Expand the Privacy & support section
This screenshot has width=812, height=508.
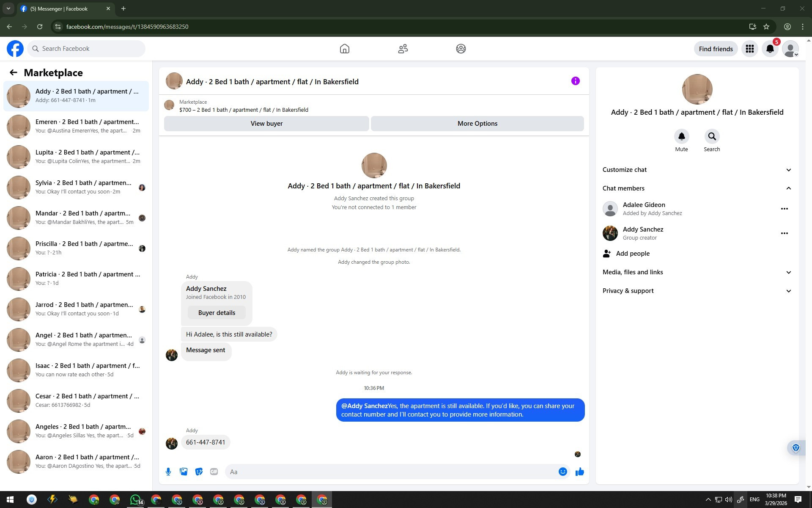pyautogui.click(x=697, y=291)
